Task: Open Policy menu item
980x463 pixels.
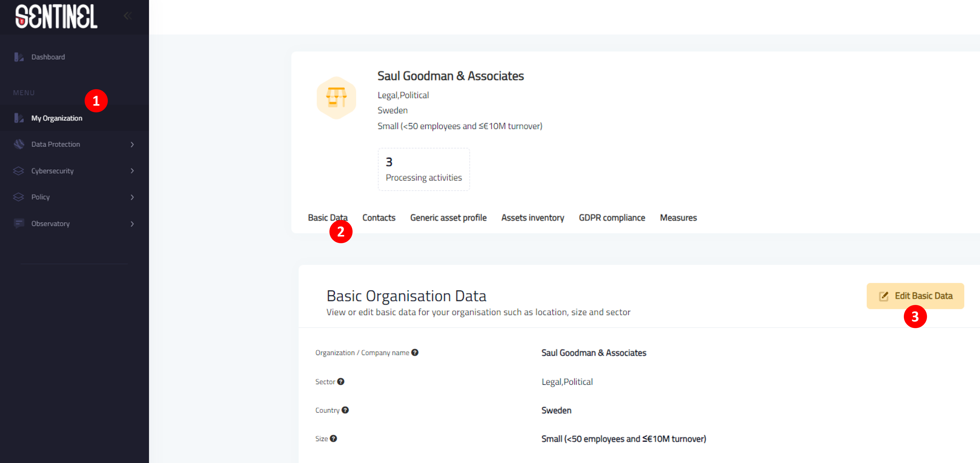Action: click(x=74, y=197)
